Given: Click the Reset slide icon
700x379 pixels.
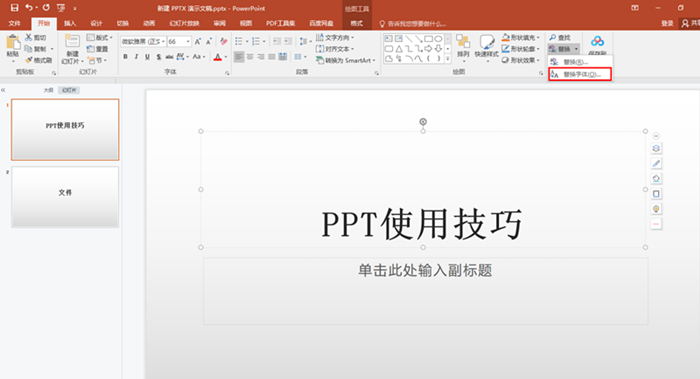Looking at the screenshot, I should point(91,49).
